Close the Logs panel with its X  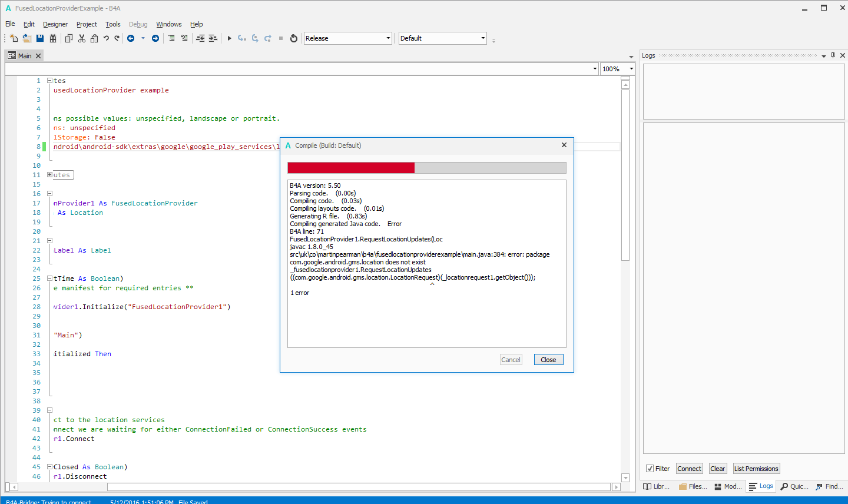[843, 55]
